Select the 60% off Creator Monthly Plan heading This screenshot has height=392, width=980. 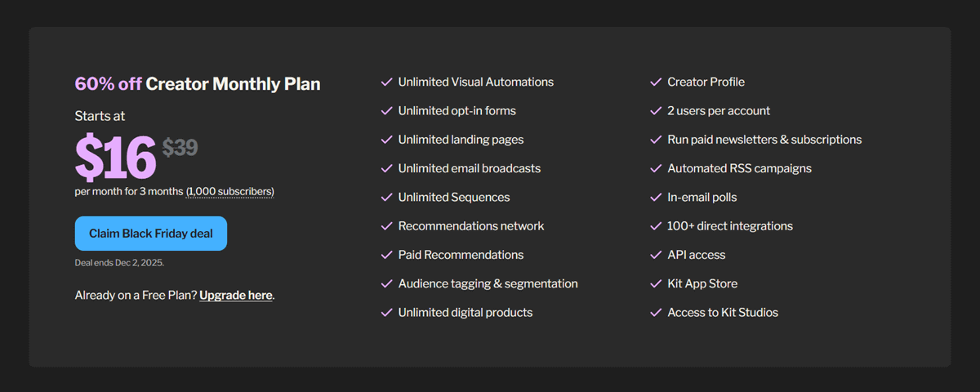197,83
